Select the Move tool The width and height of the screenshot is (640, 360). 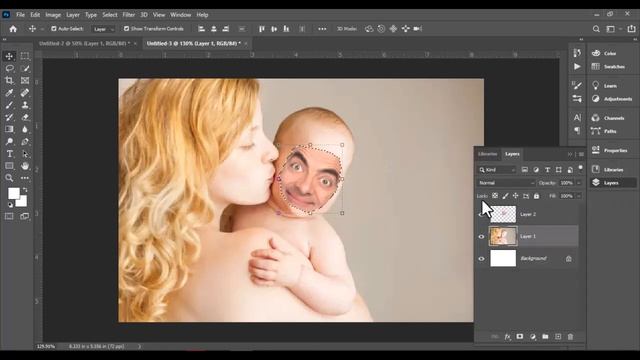tap(9, 56)
